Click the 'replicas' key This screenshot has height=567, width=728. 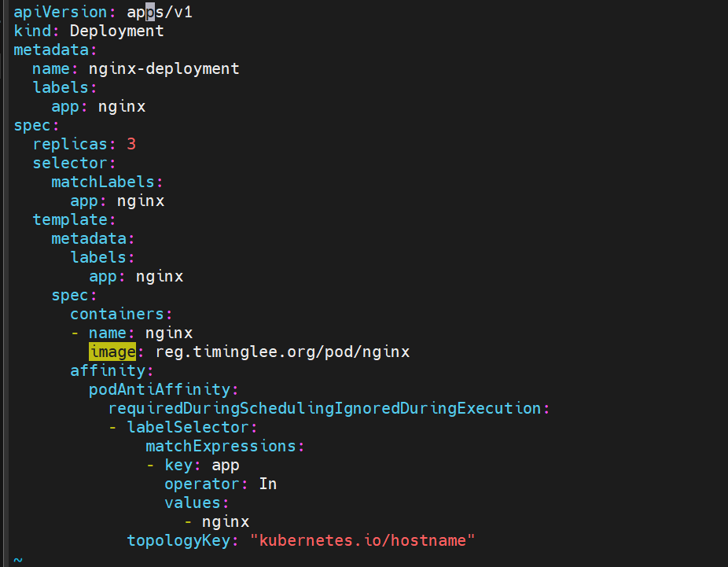[x=70, y=145]
